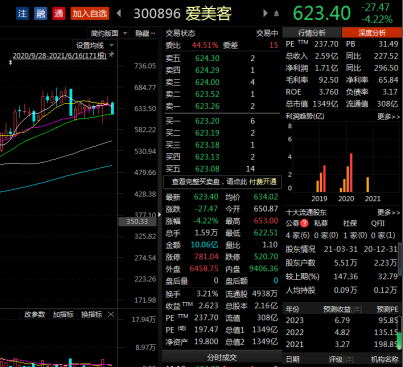Click the 外盘 value 6458.75
Image resolution: width=403 pixels, height=367 pixels.
(204, 269)
